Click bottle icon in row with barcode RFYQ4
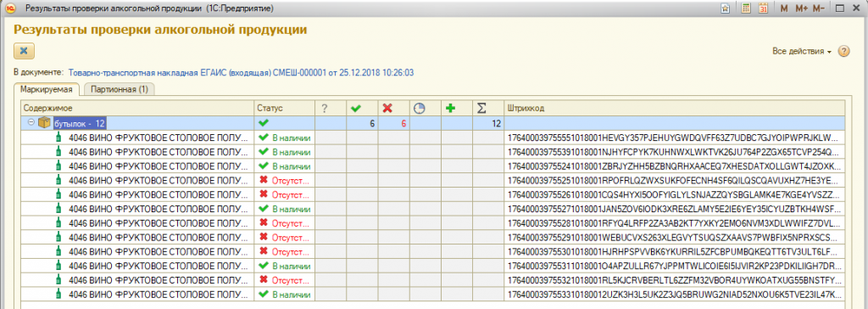 pos(58,223)
